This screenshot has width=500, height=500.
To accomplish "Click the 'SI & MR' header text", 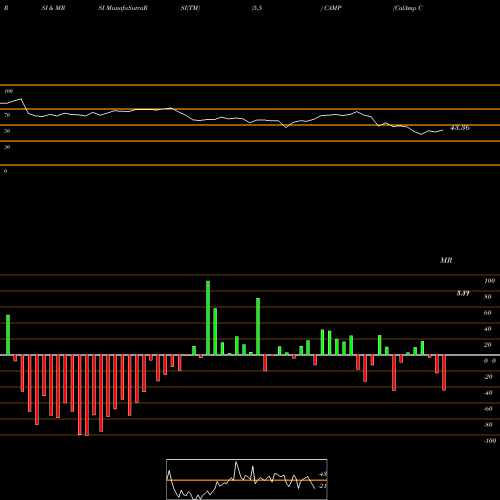I will pos(53,8).
